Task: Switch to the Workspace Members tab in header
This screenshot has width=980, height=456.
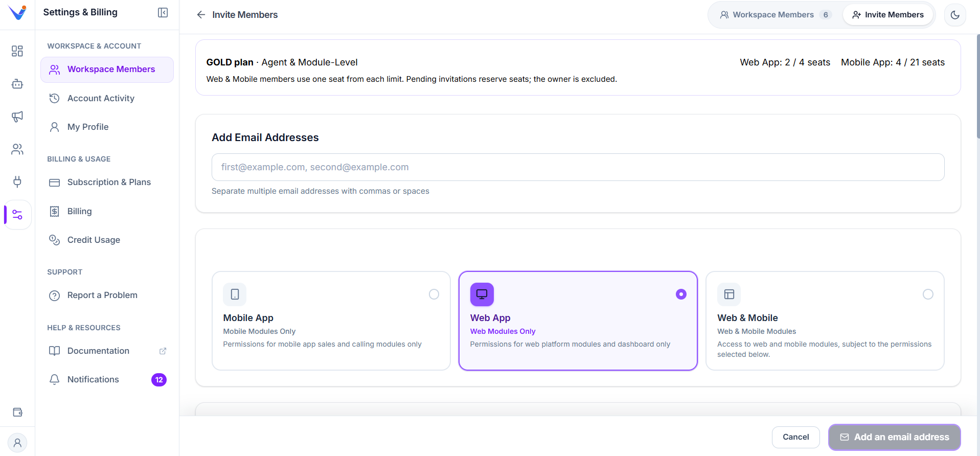Action: click(x=776, y=15)
